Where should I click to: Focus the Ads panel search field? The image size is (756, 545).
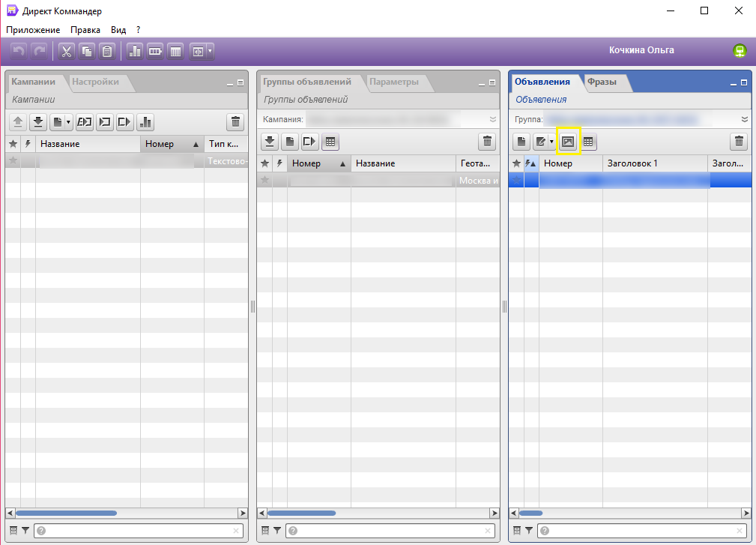[x=642, y=531]
